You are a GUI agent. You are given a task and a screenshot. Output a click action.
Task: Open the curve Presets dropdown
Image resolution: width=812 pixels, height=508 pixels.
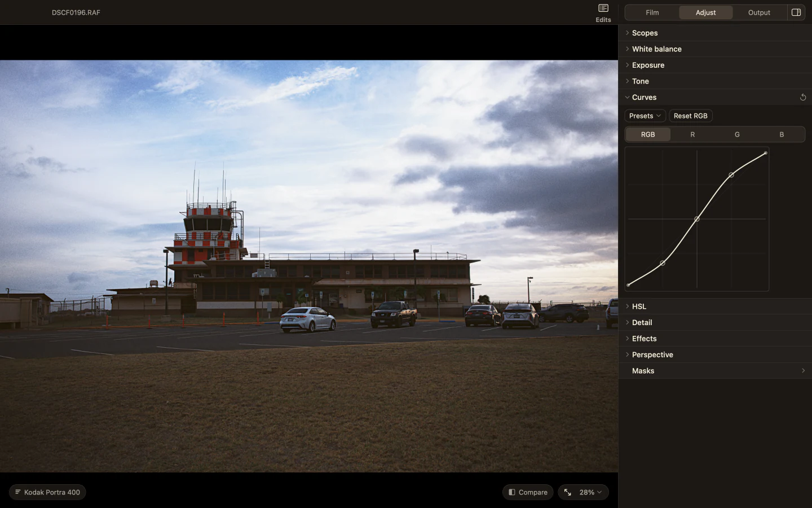click(645, 116)
